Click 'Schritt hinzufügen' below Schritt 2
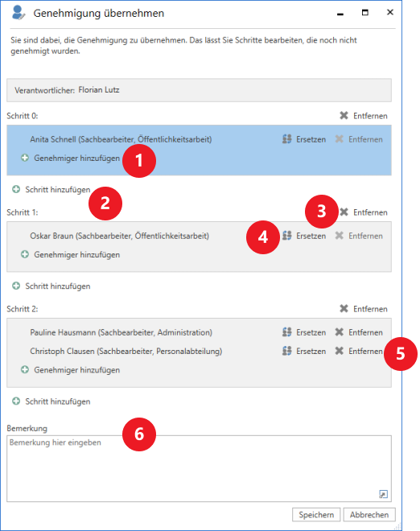Viewport: 420px width, 531px height. [58, 401]
